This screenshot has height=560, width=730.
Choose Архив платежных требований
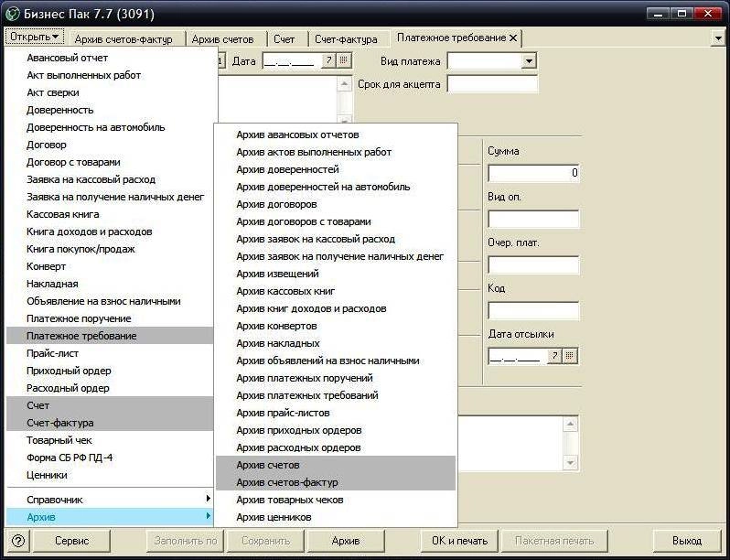coord(336,395)
